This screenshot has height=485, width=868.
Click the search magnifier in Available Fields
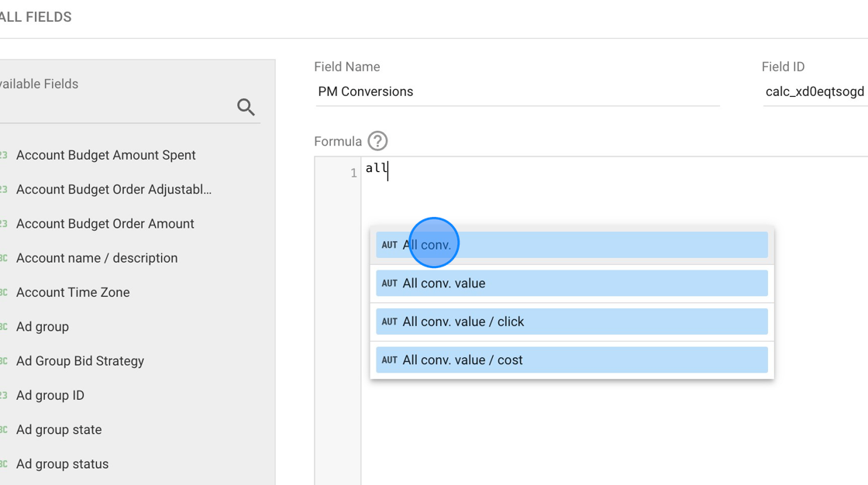pos(246,108)
